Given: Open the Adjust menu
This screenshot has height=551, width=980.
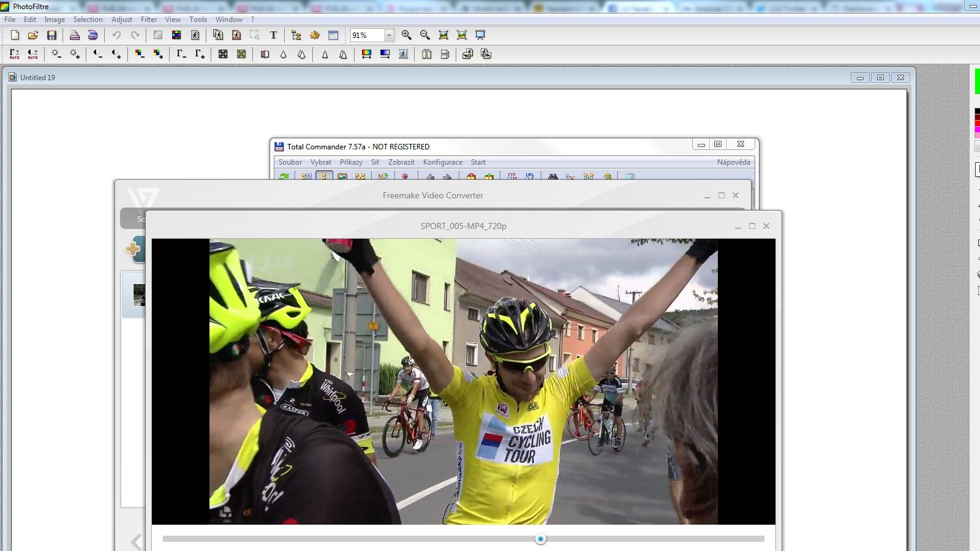Looking at the screenshot, I should coord(122,20).
